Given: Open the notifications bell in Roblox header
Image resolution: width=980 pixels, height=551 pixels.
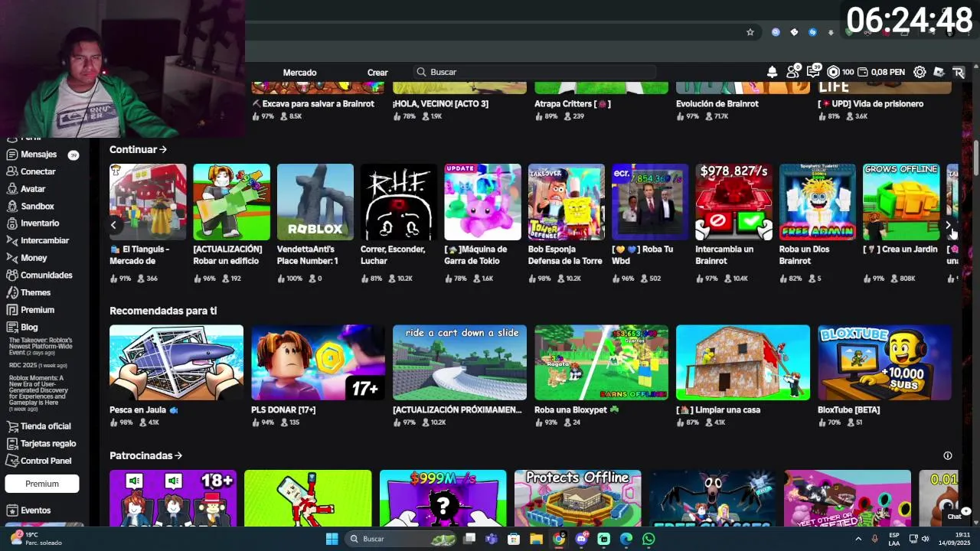Looking at the screenshot, I should coord(772,72).
